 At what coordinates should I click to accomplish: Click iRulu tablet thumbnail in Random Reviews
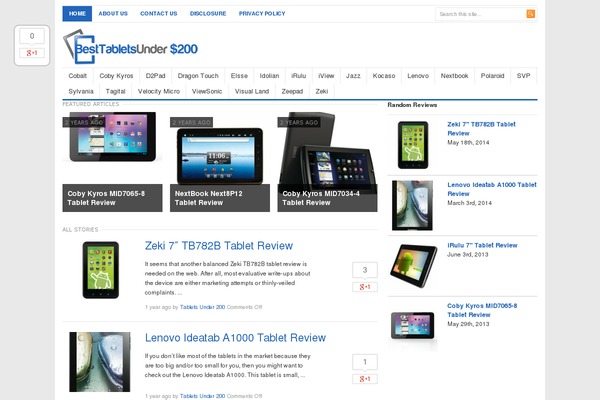(413, 266)
